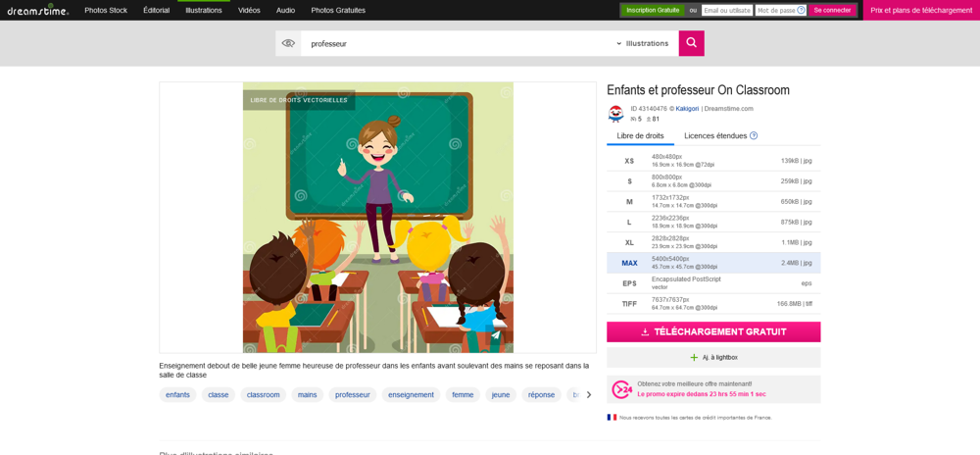
Task: Show more tags with right chevron
Action: (588, 394)
